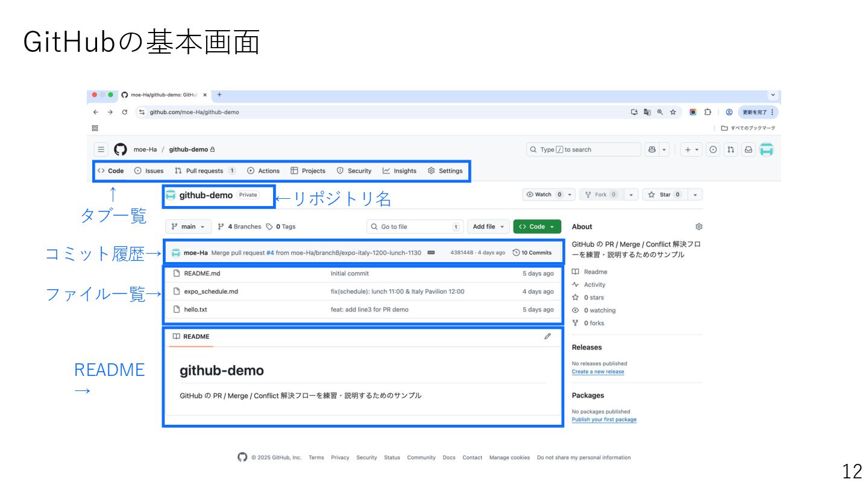Open the main branch selector dropdown
The image size is (868, 488).
(188, 227)
